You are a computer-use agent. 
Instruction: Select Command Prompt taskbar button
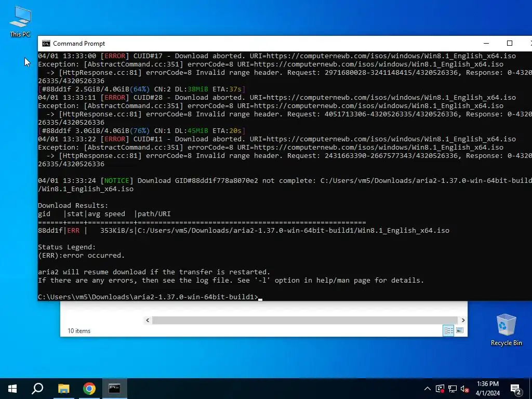click(x=114, y=389)
